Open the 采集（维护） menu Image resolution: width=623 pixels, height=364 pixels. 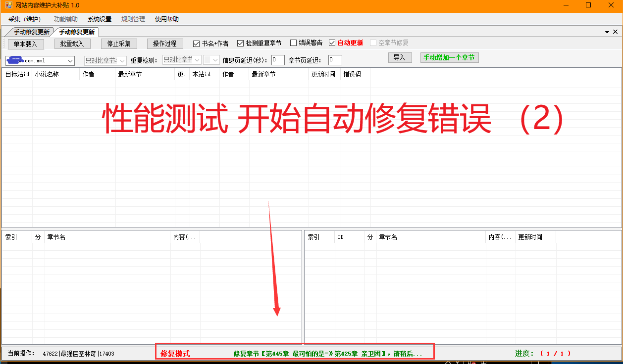click(x=24, y=19)
